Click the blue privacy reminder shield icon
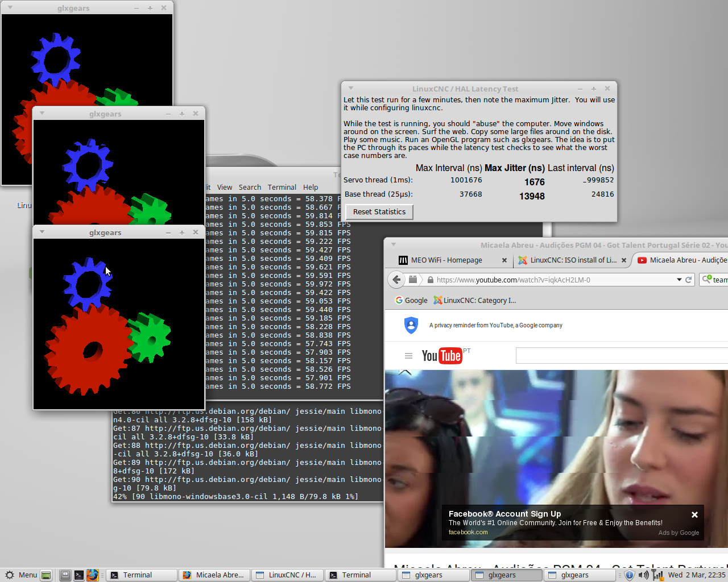The width and height of the screenshot is (728, 582). point(411,325)
